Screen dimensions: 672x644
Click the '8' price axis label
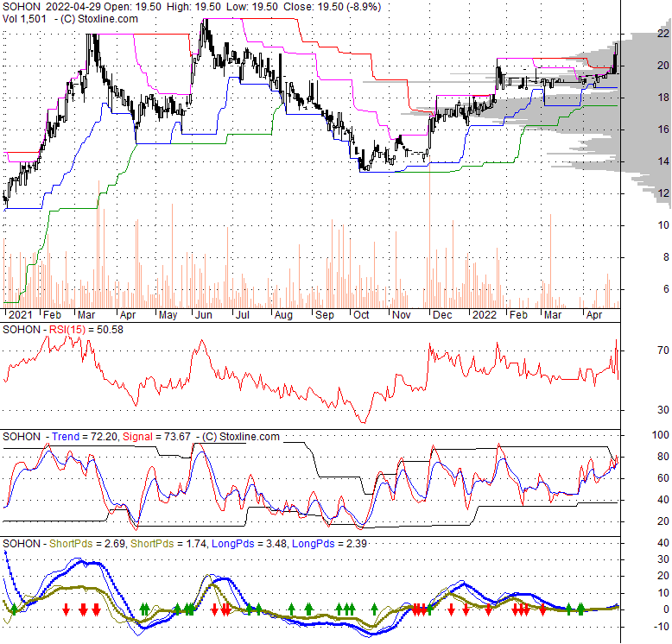point(666,257)
